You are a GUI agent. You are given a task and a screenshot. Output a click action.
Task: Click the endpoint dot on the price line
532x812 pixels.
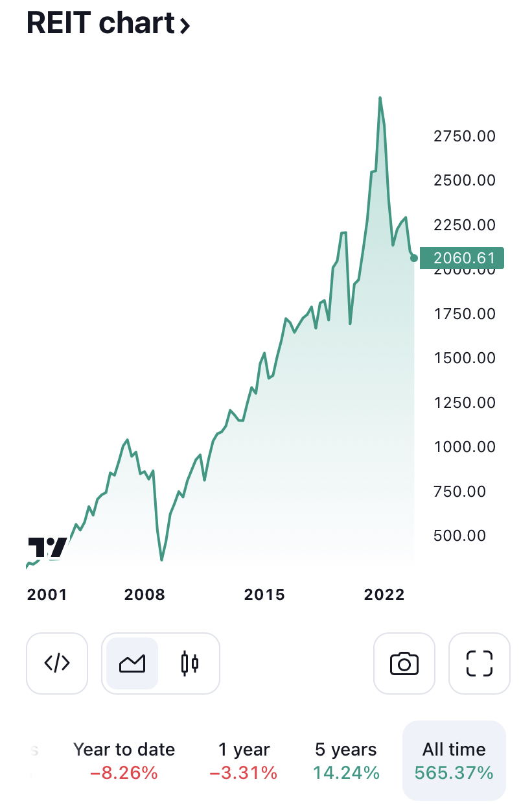[414, 258]
